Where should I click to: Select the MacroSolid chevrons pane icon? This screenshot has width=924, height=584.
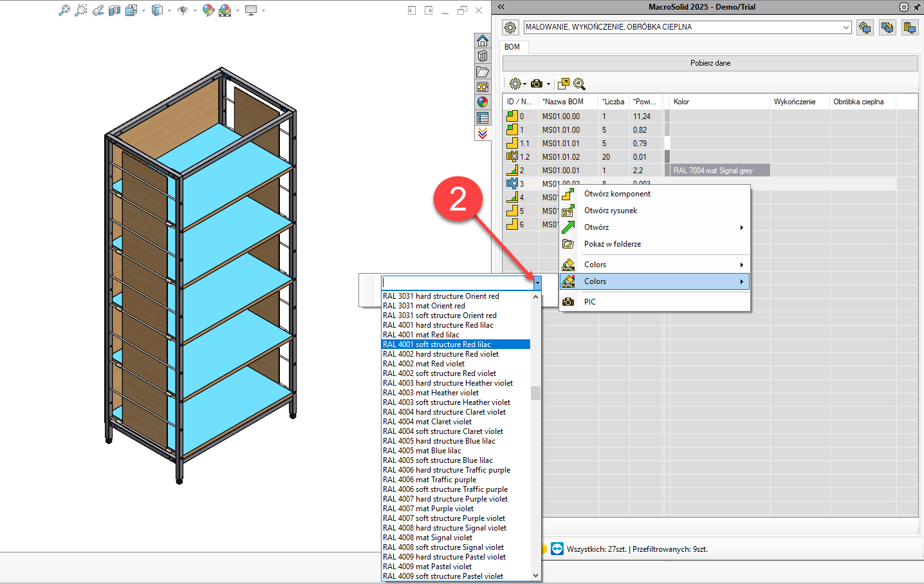point(483,133)
